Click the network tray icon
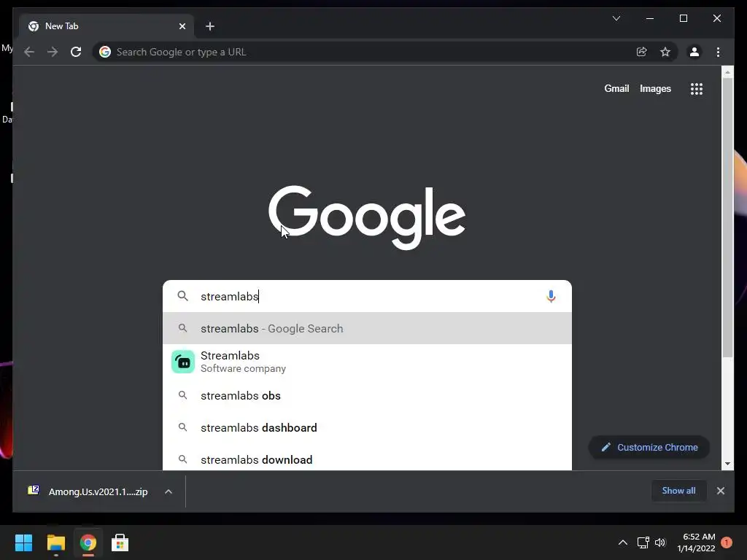The height and width of the screenshot is (560, 747). coord(643,542)
